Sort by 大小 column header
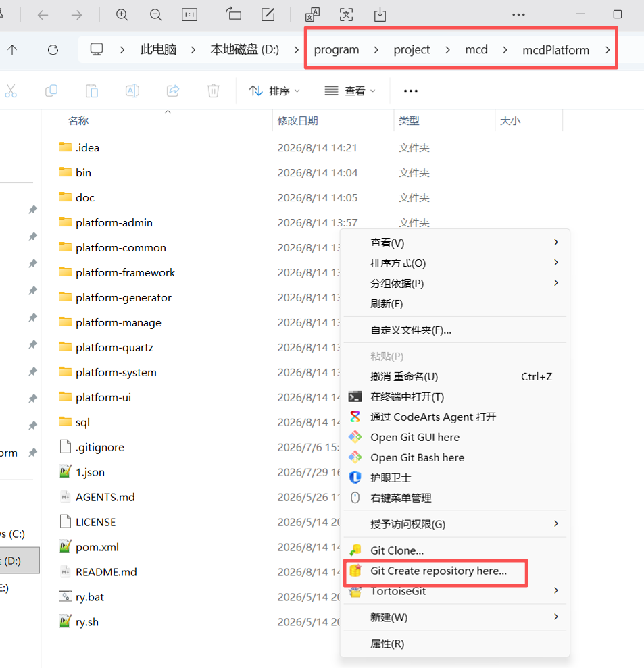The height and width of the screenshot is (668, 644). (510, 120)
